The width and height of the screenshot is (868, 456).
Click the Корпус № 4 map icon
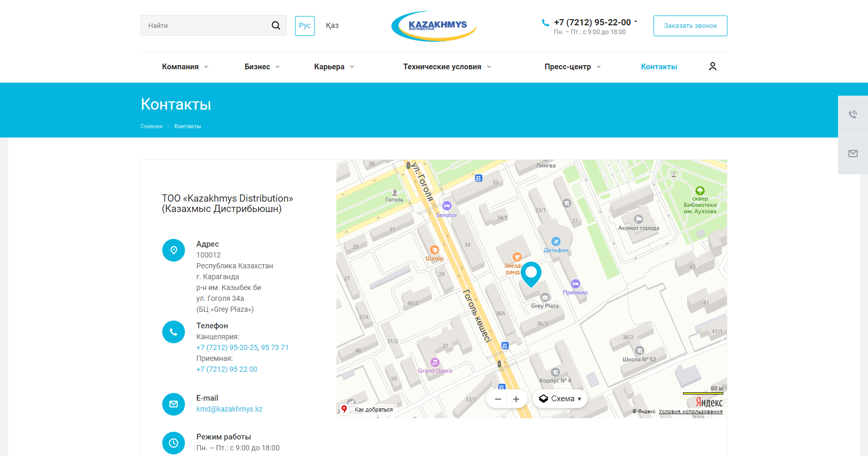click(x=555, y=372)
